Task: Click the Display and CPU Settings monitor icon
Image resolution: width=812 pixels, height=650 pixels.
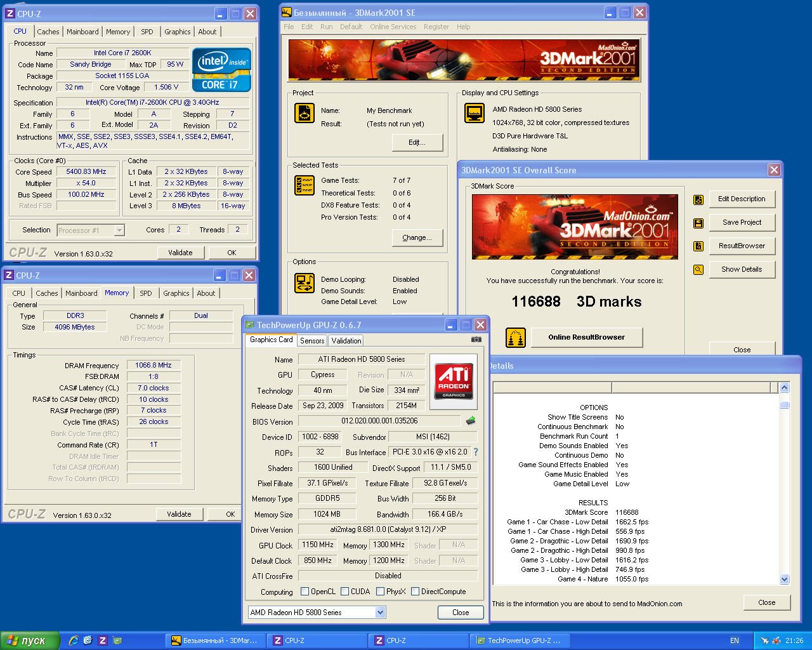Action: (x=475, y=113)
